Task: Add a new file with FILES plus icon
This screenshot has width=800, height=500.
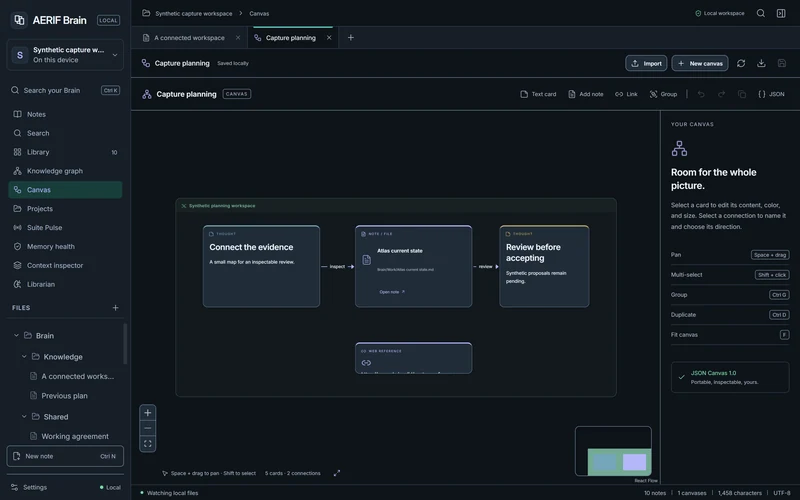Action: tap(115, 308)
